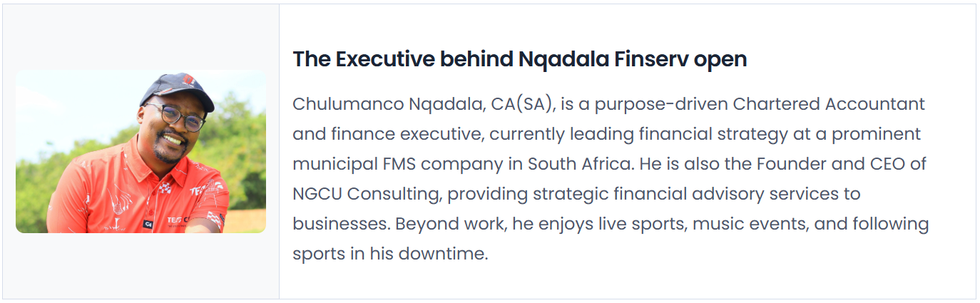The height and width of the screenshot is (303, 980).
Task: Click the eyeglasses in the profile photo
Action: 175,116
